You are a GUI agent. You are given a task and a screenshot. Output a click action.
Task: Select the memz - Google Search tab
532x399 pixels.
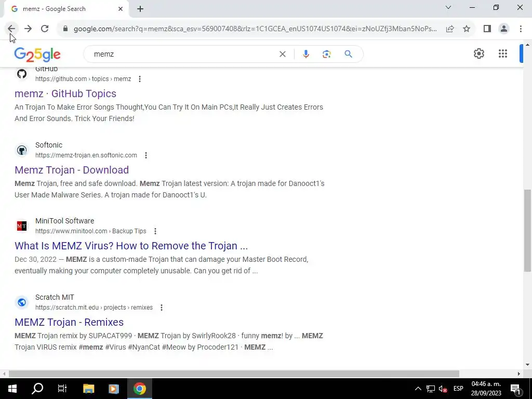(x=66, y=9)
